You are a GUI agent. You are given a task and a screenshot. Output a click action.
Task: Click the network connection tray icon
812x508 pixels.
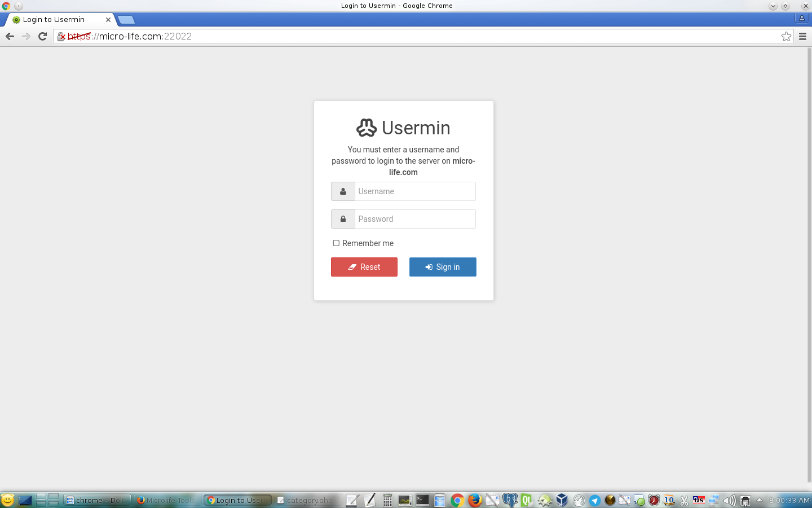point(714,500)
